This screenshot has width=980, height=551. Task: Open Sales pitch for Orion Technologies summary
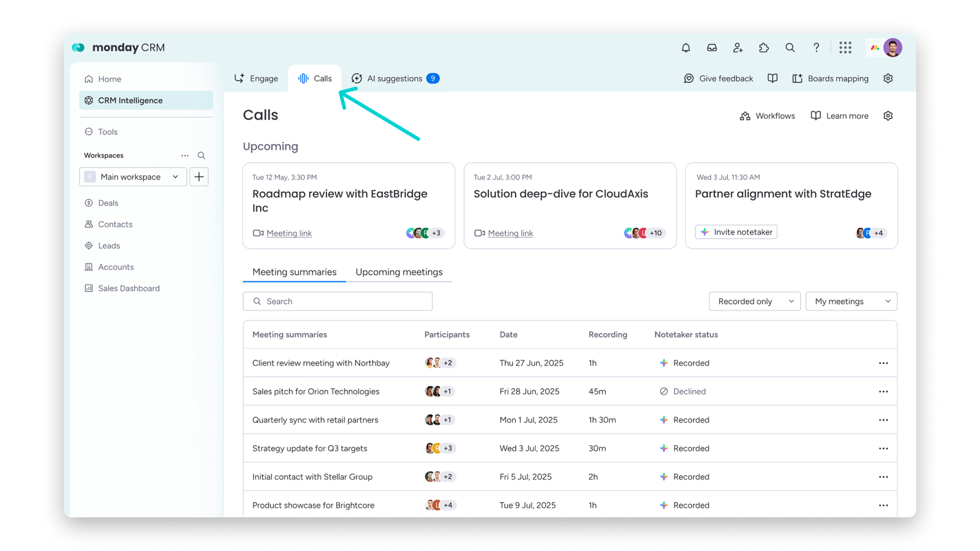[315, 391]
